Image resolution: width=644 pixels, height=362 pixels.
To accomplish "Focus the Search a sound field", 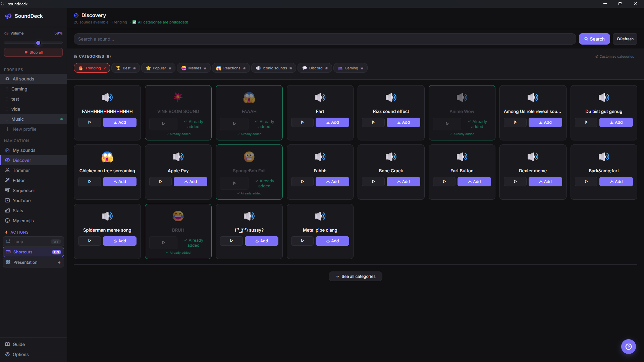I will 325,39.
